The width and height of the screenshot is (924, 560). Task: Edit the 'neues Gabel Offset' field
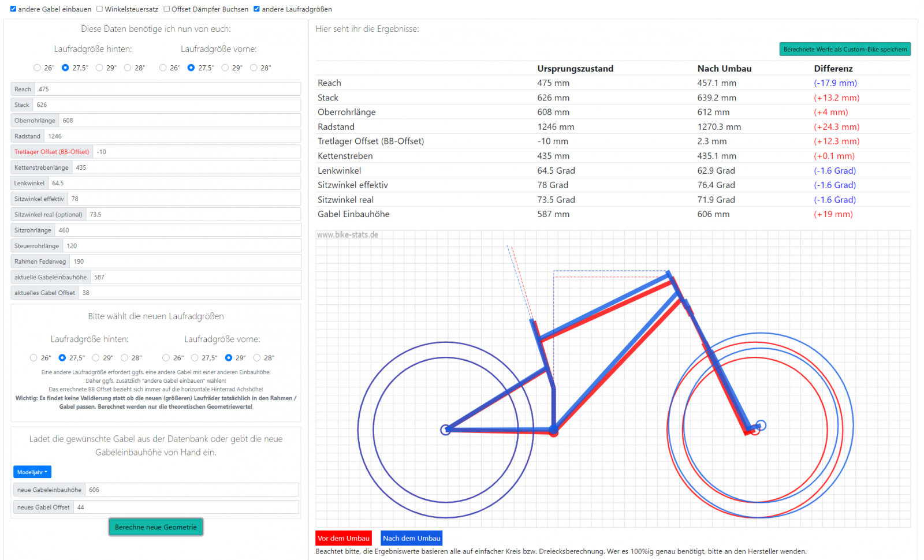185,507
